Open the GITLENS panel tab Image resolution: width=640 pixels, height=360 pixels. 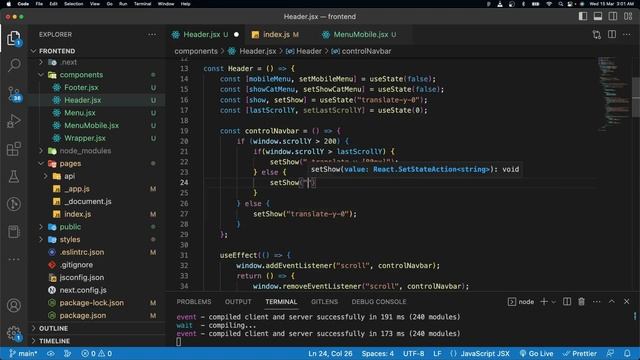(324, 302)
